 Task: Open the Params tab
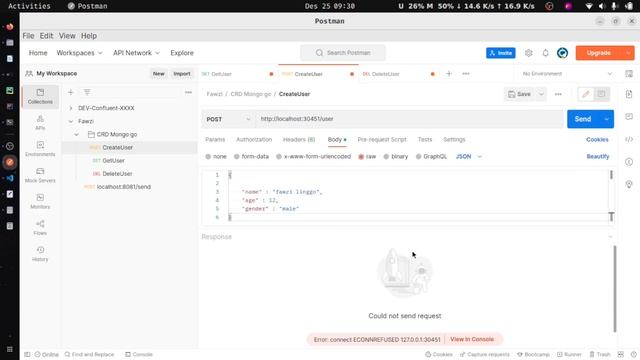tap(215, 140)
